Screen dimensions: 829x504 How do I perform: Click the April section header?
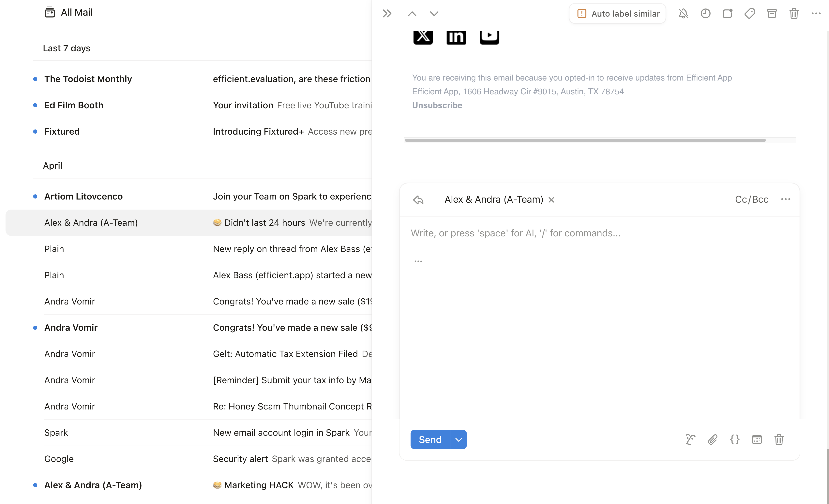click(53, 166)
